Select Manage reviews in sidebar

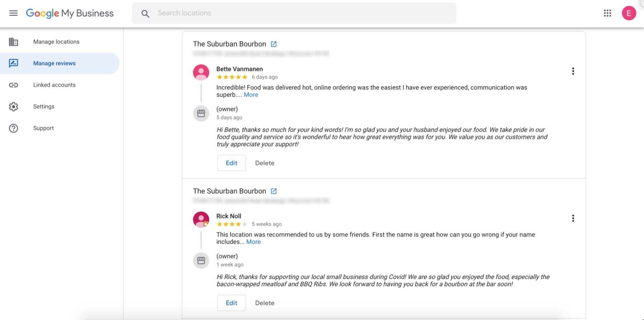[54, 63]
